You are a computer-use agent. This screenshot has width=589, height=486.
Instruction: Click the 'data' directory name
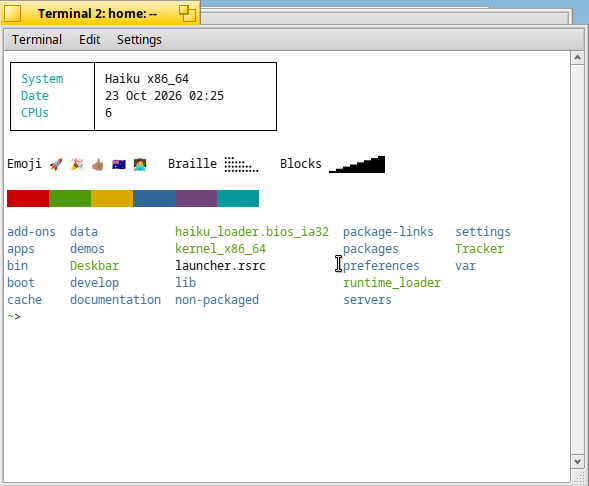click(84, 232)
